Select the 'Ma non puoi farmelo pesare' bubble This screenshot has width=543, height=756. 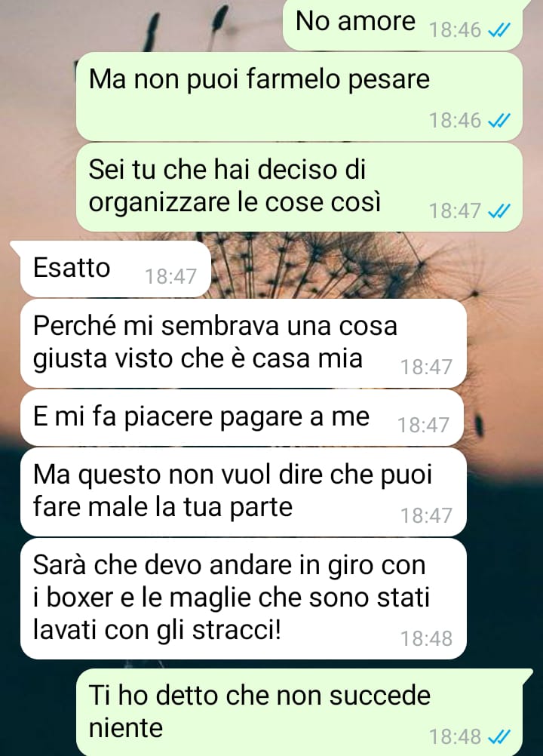(x=299, y=97)
